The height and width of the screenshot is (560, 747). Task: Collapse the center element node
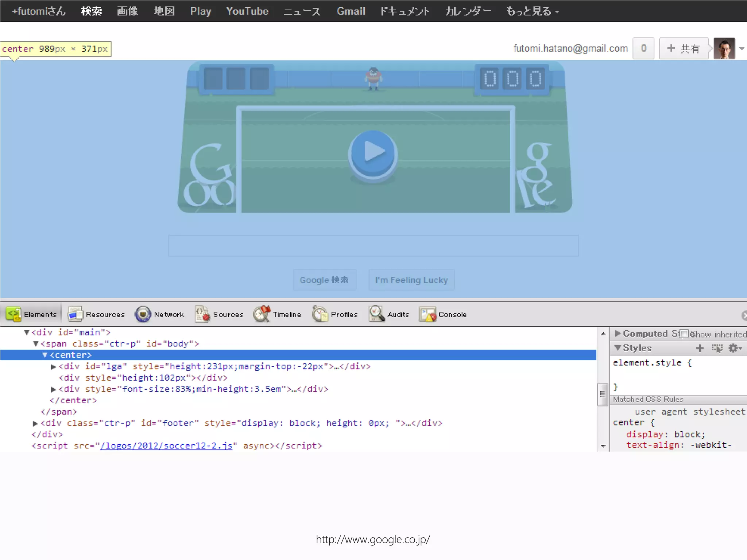coord(45,355)
